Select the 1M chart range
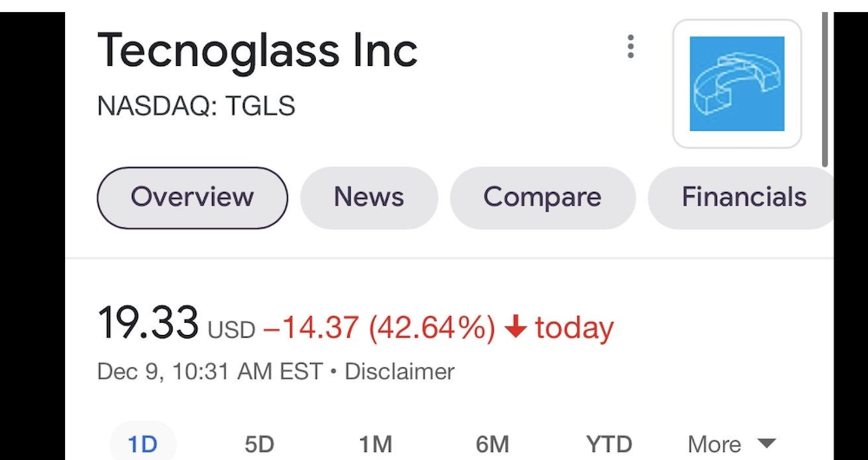Image resolution: width=868 pixels, height=460 pixels. pos(375,444)
